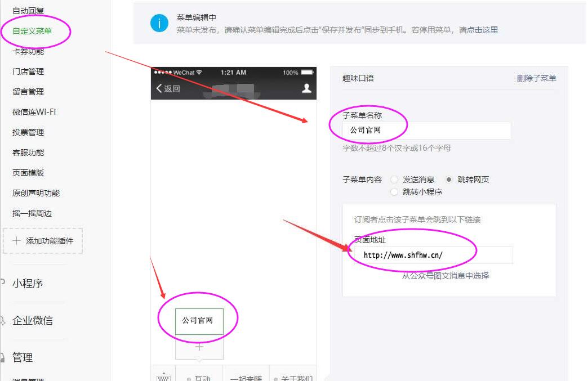Click the keyboard icon in phone preview

click(163, 376)
